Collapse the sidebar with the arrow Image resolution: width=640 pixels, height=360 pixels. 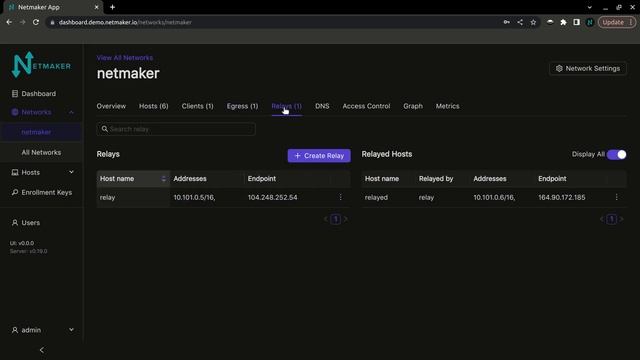(x=42, y=350)
